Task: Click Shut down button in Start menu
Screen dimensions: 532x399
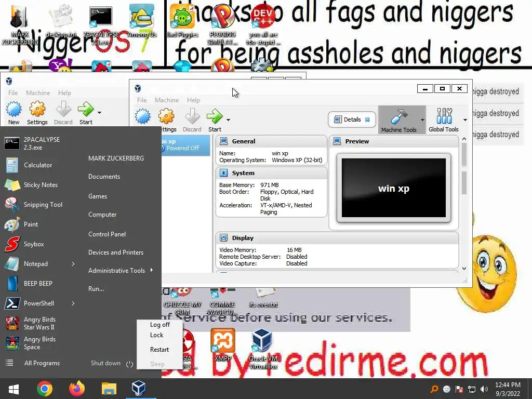Action: (105, 363)
